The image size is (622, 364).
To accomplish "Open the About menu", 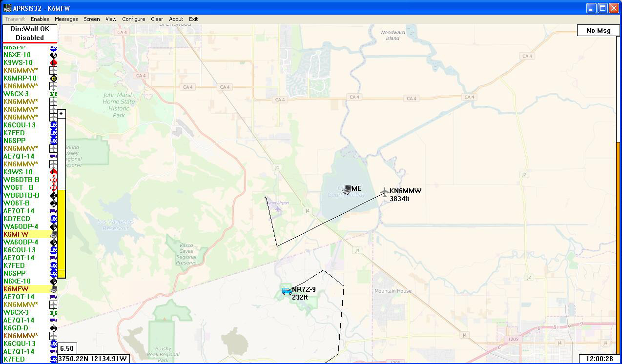I will [176, 19].
